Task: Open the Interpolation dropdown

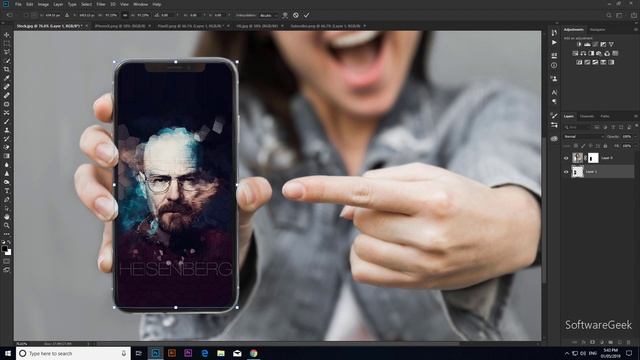Action: pos(269,15)
